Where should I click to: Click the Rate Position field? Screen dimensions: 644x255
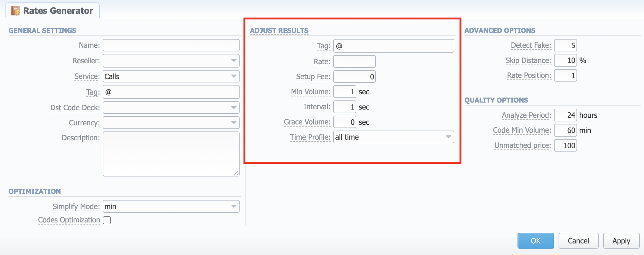point(566,76)
